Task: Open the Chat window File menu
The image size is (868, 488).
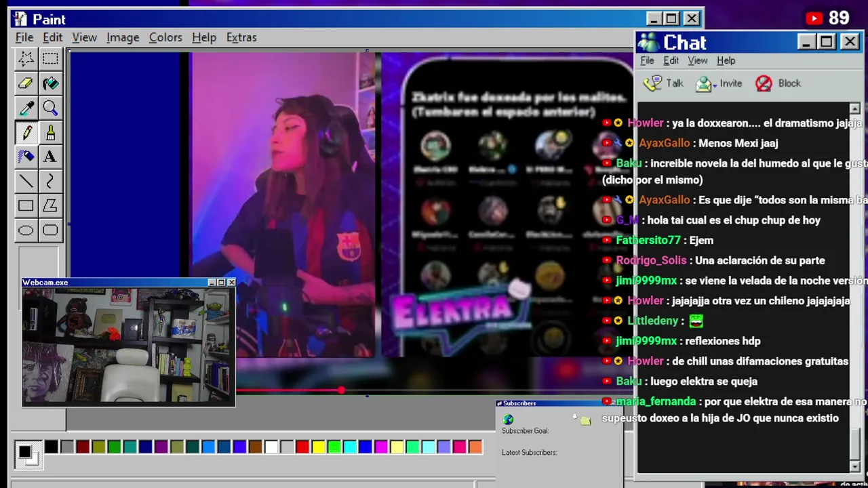Action: [647, 60]
